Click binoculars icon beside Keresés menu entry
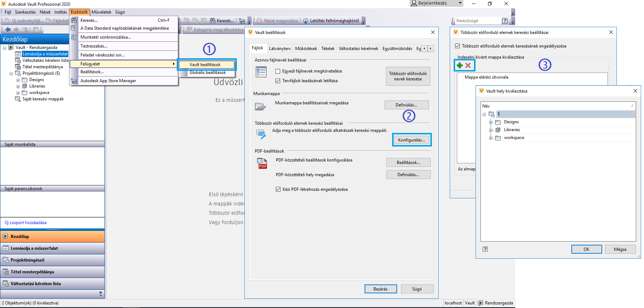This screenshot has height=308, width=644. tap(74, 20)
